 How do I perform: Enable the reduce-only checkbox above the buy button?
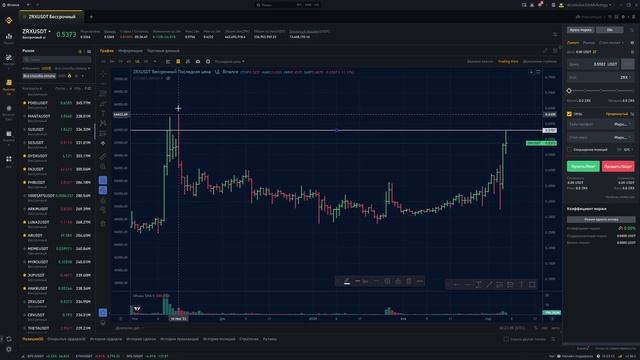click(x=569, y=150)
